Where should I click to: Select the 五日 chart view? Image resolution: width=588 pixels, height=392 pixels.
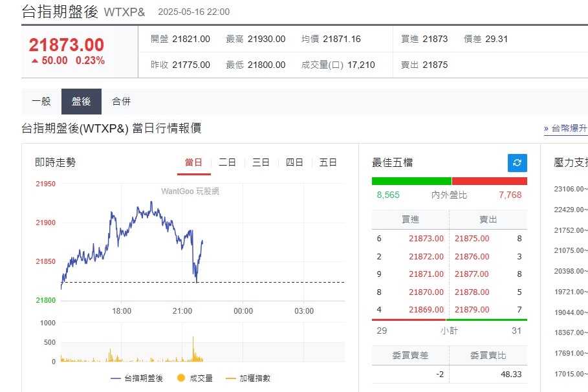coord(329,162)
